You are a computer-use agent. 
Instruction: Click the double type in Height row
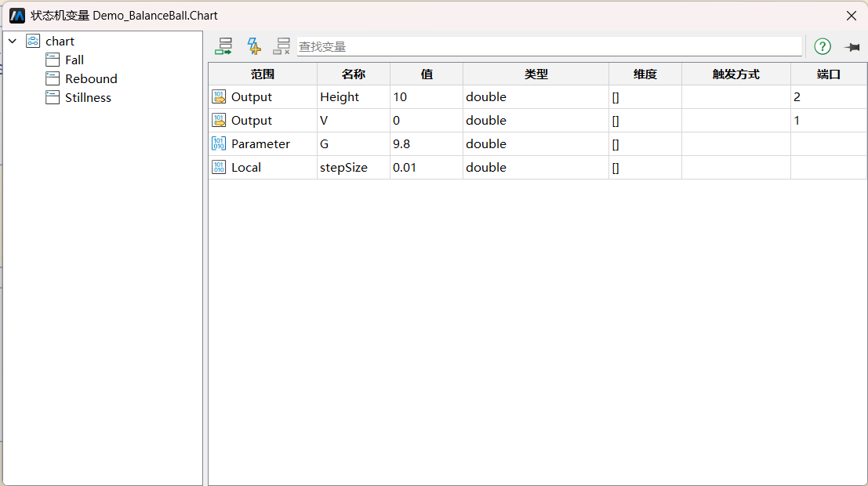coord(536,97)
